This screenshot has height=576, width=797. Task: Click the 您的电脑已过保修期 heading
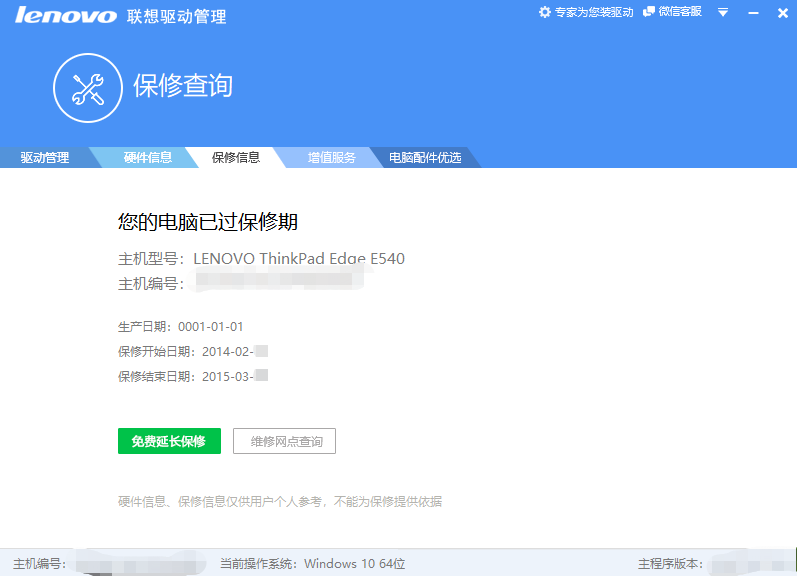[208, 222]
